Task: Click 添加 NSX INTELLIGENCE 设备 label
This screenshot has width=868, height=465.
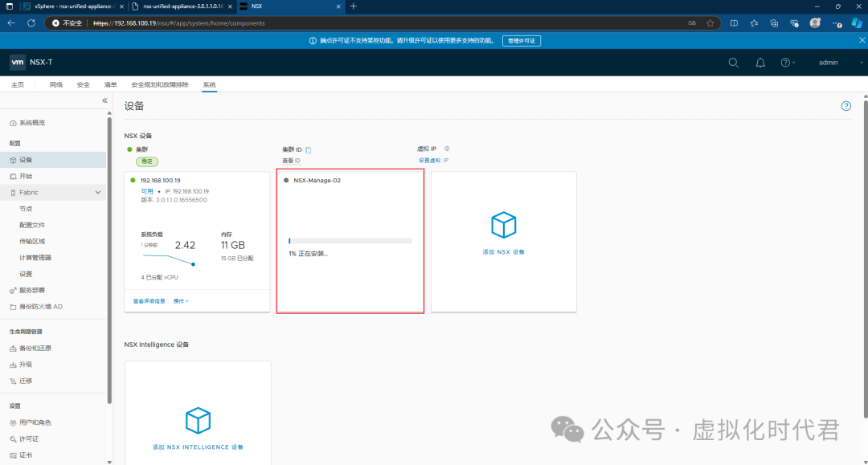Action: click(198, 447)
